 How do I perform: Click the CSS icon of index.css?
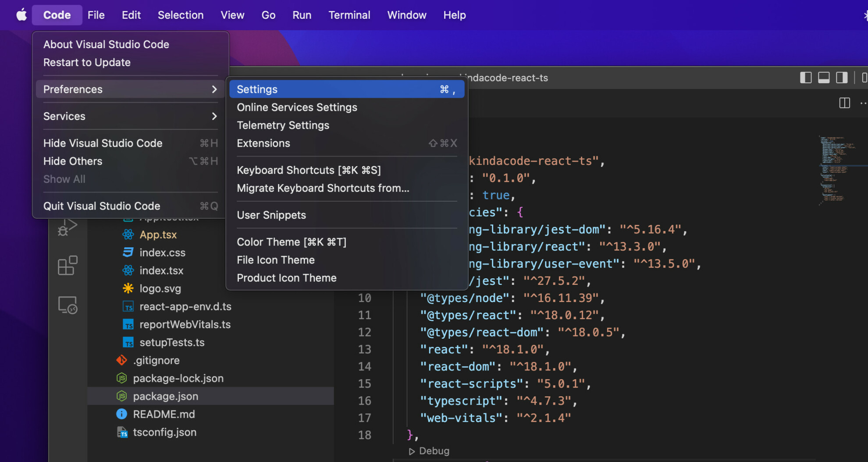[x=128, y=252]
